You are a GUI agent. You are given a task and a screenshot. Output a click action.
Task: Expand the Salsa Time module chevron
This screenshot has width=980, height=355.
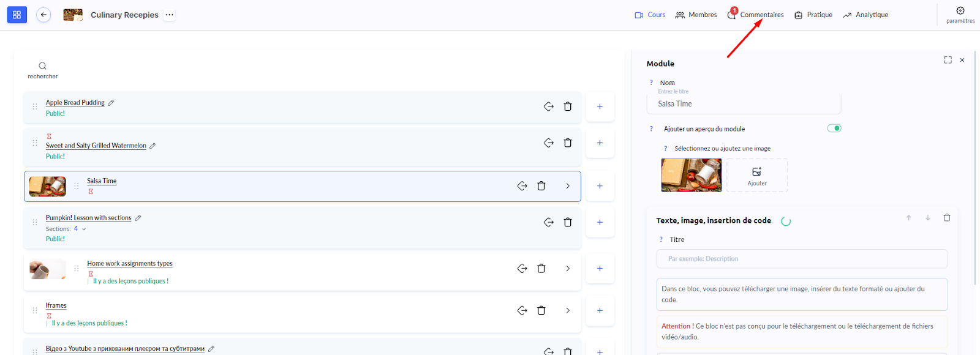[x=568, y=186]
